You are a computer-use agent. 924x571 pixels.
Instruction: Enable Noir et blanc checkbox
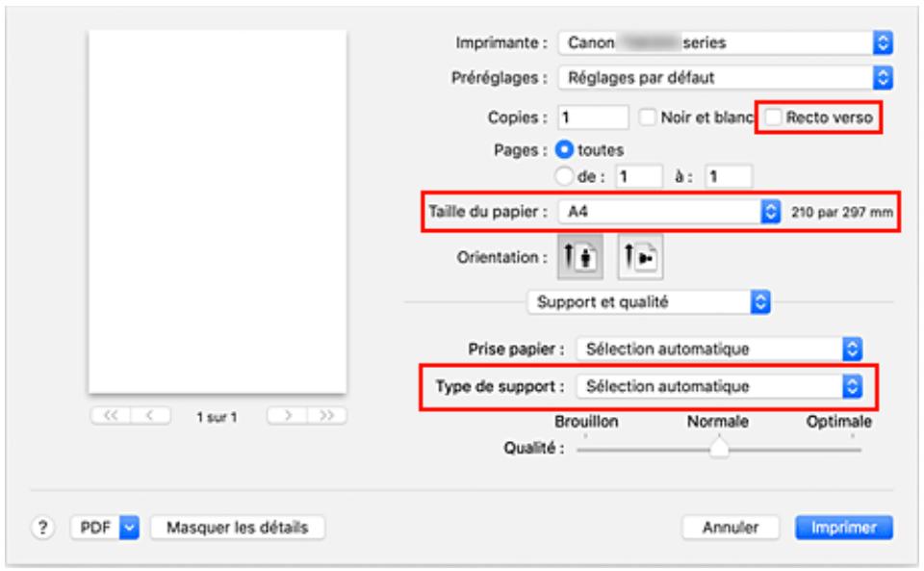pos(648,117)
